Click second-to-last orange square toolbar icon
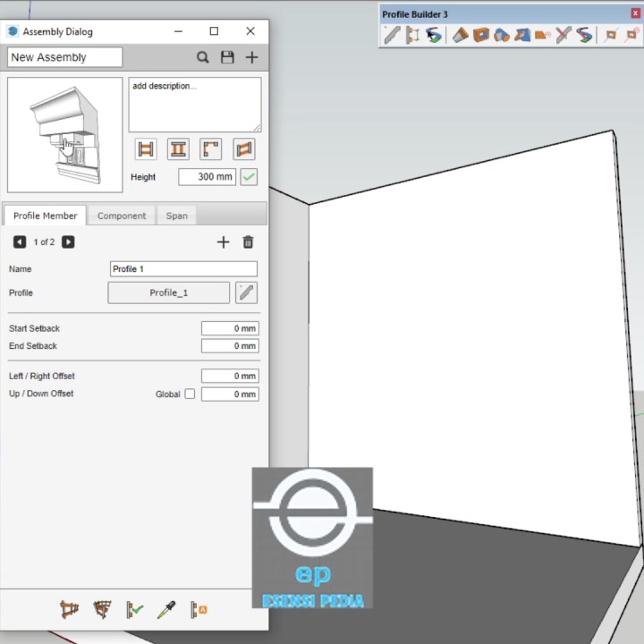 tap(611, 35)
